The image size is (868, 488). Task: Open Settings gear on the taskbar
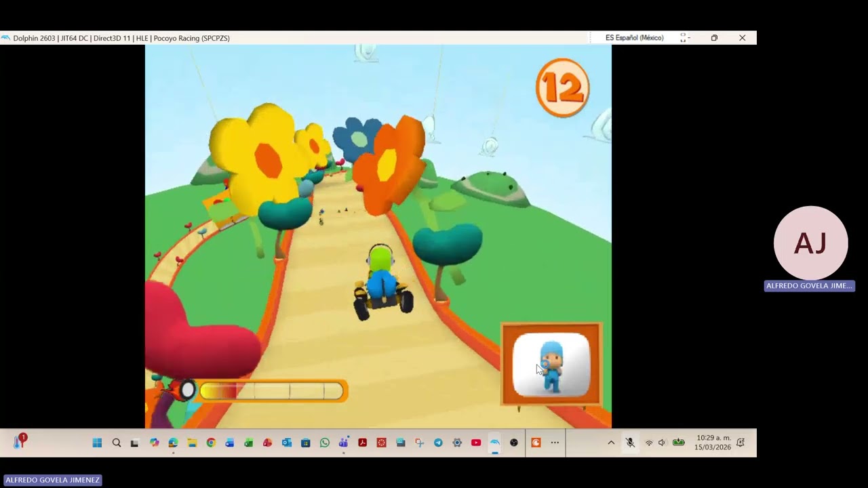tap(457, 443)
